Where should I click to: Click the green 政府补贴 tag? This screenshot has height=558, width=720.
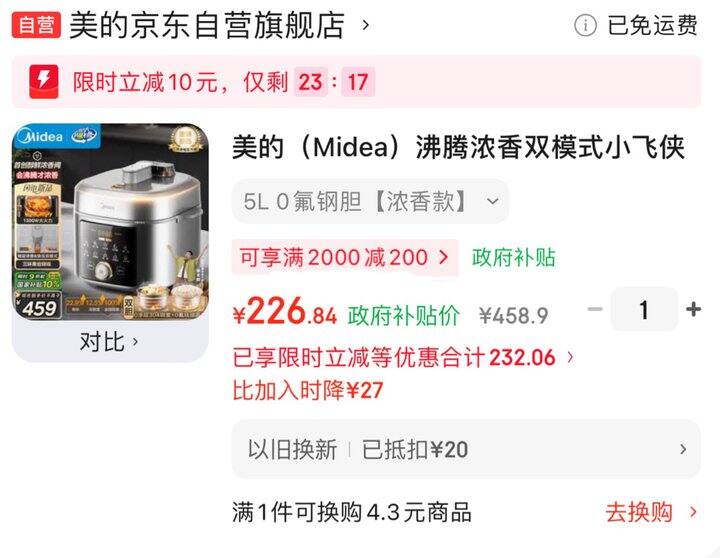[513, 257]
